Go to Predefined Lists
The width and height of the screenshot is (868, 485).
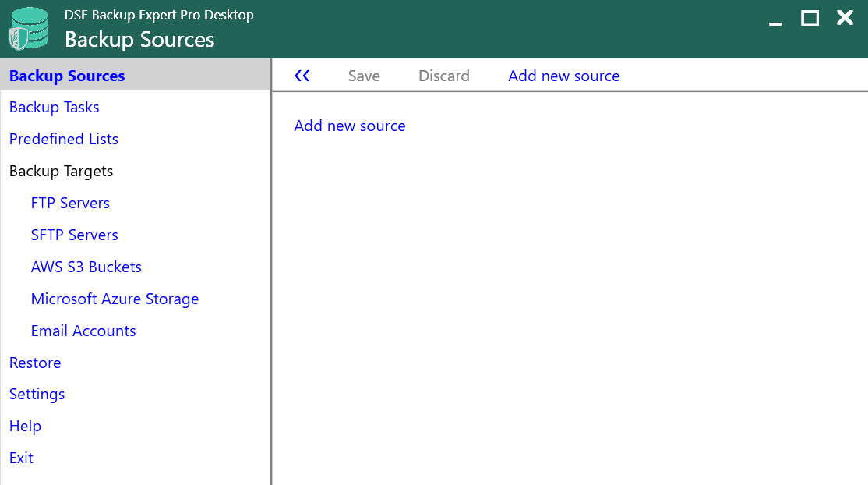(x=64, y=139)
